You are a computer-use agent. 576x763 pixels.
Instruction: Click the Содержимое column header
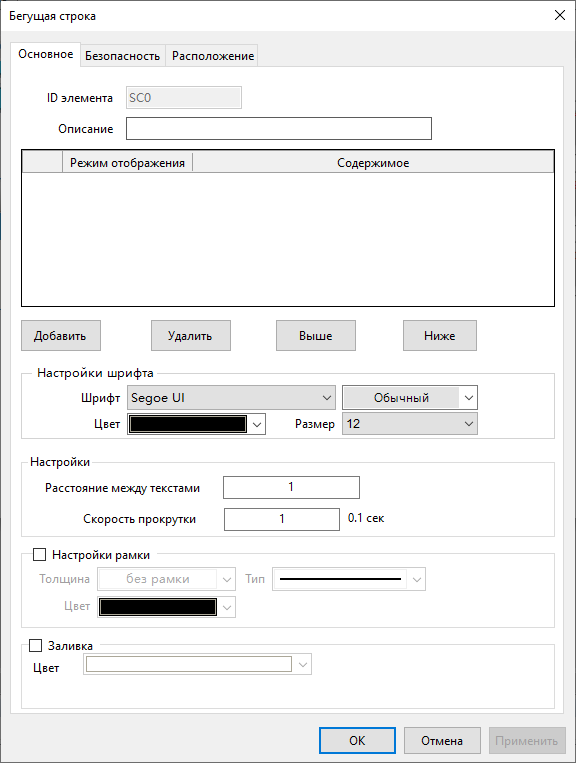point(373,163)
